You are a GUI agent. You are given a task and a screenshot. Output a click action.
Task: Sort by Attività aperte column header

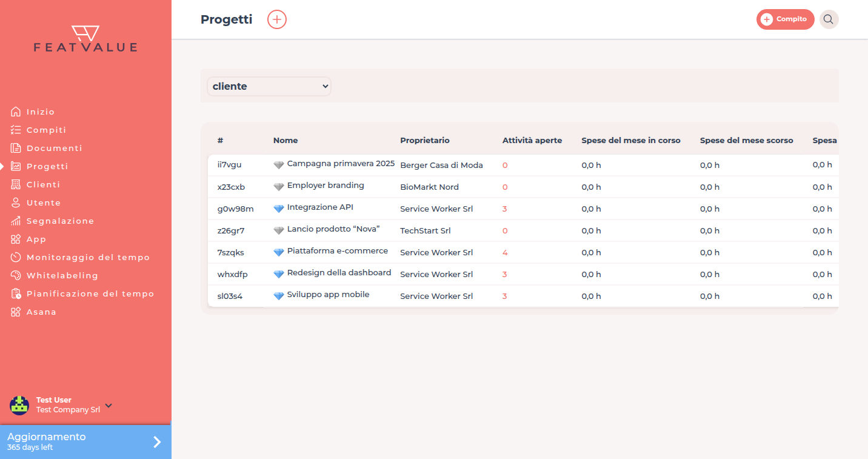coord(532,140)
